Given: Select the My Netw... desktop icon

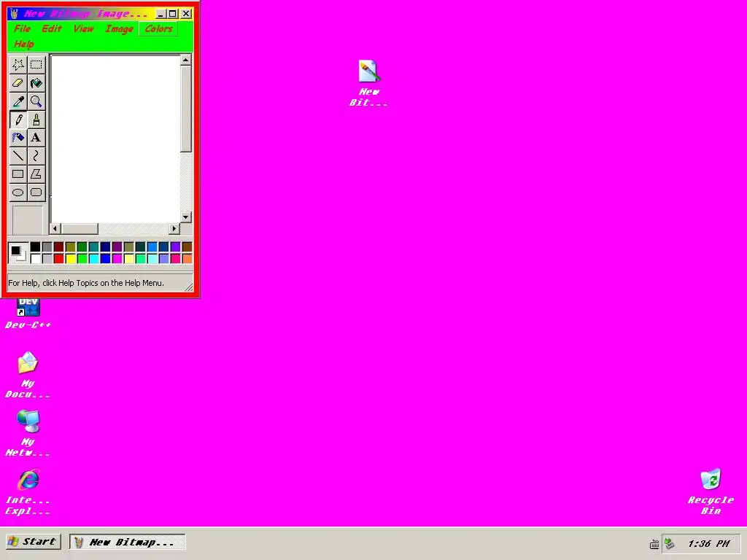Looking at the screenshot, I should pos(28,433).
